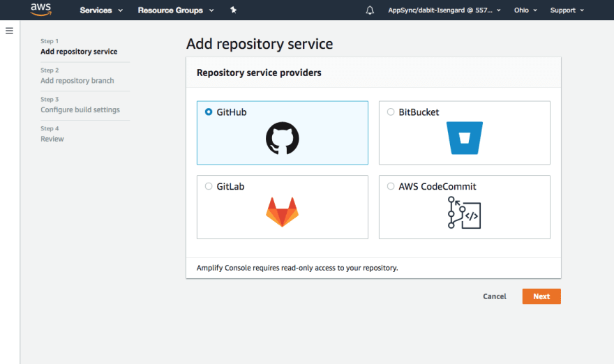This screenshot has width=614, height=364.
Task: Select the GitLab radio button
Action: [209, 186]
